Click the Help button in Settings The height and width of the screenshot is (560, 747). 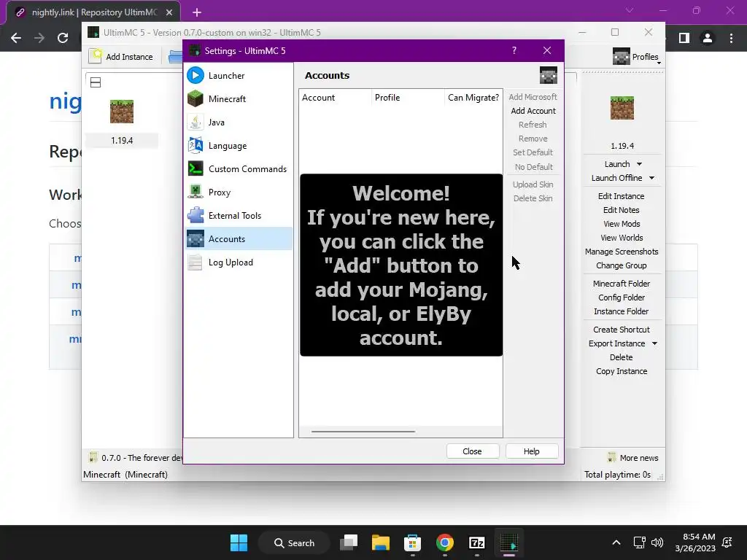532,451
